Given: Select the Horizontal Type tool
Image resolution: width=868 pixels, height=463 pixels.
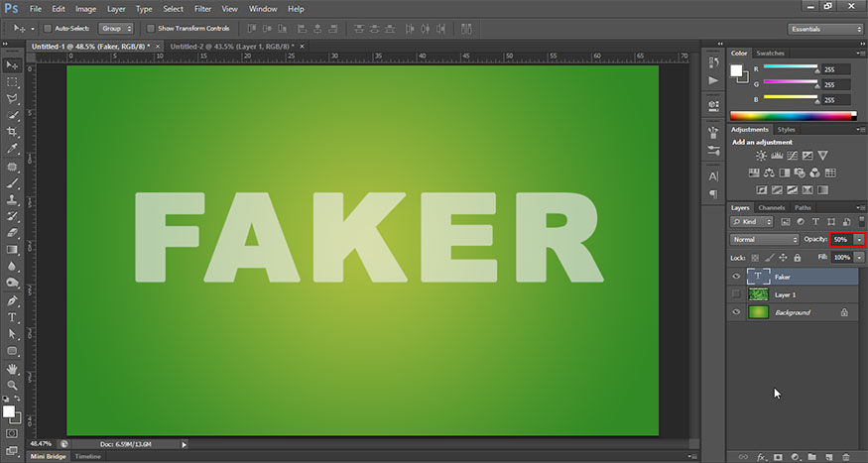Looking at the screenshot, I should click(12, 317).
